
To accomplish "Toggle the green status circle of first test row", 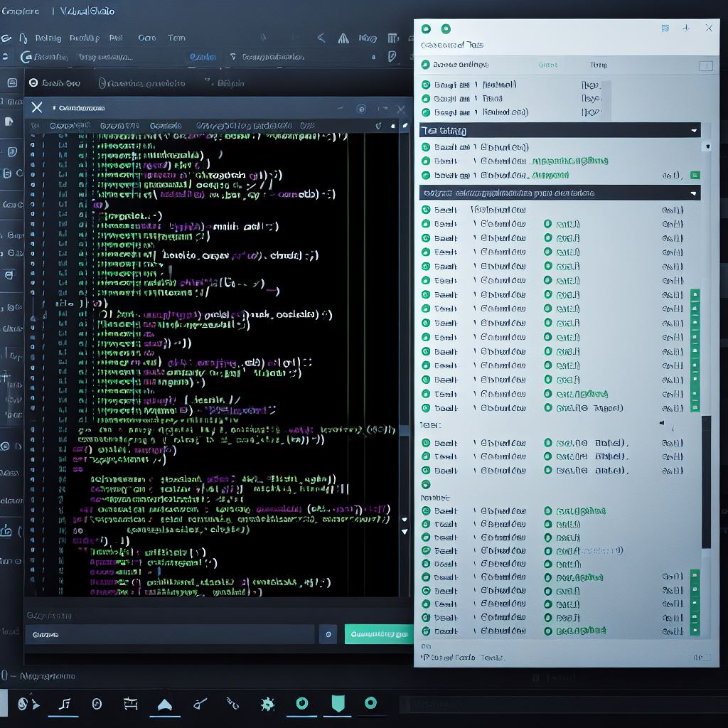I will click(x=426, y=85).
